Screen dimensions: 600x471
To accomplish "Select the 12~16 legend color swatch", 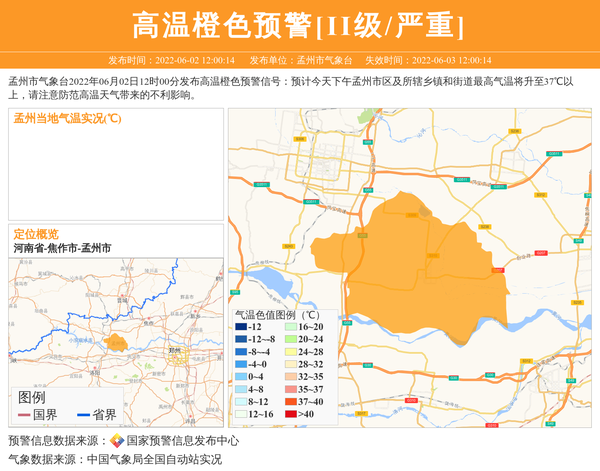I will pyautogui.click(x=241, y=414).
